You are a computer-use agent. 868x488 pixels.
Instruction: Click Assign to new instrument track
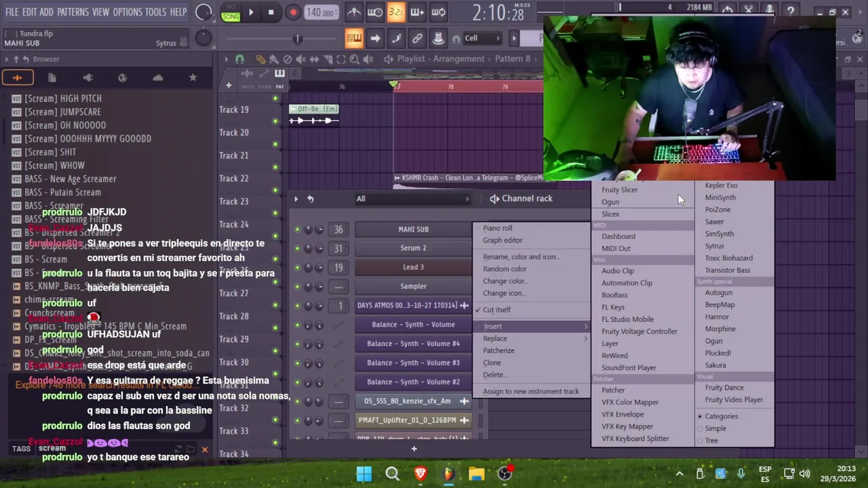tap(531, 391)
